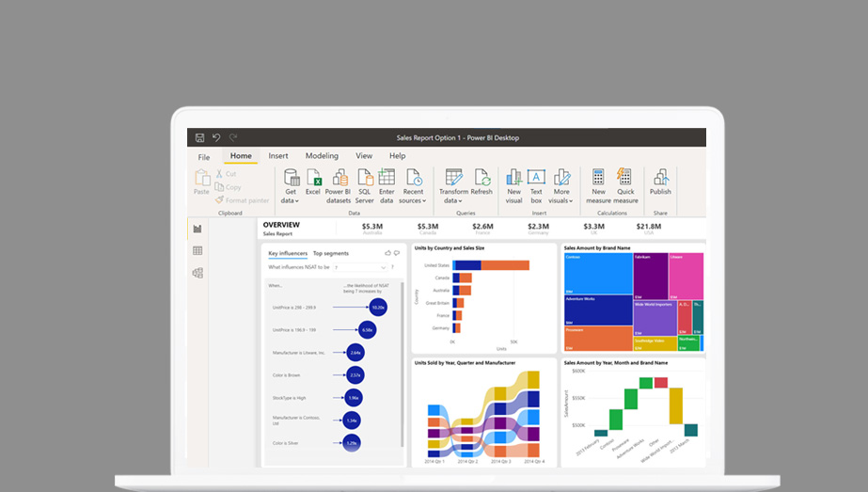Select the Key influencers tab
868x492 pixels.
[288, 253]
